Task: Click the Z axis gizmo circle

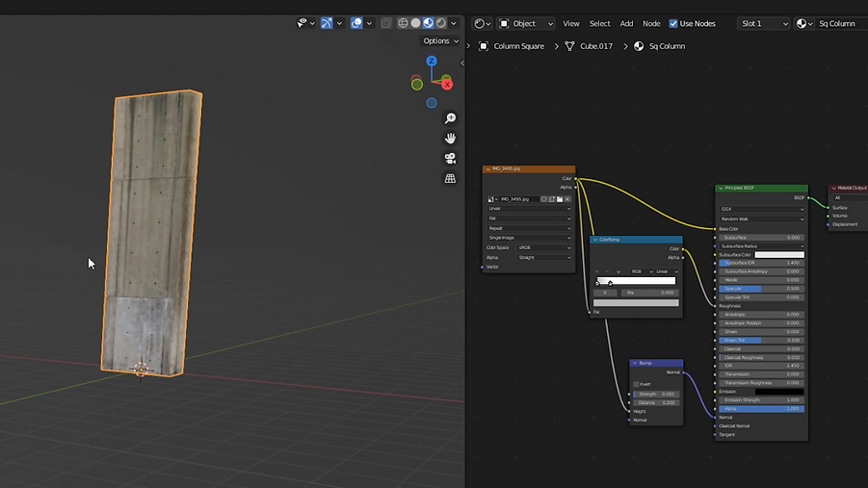Action: [x=432, y=61]
